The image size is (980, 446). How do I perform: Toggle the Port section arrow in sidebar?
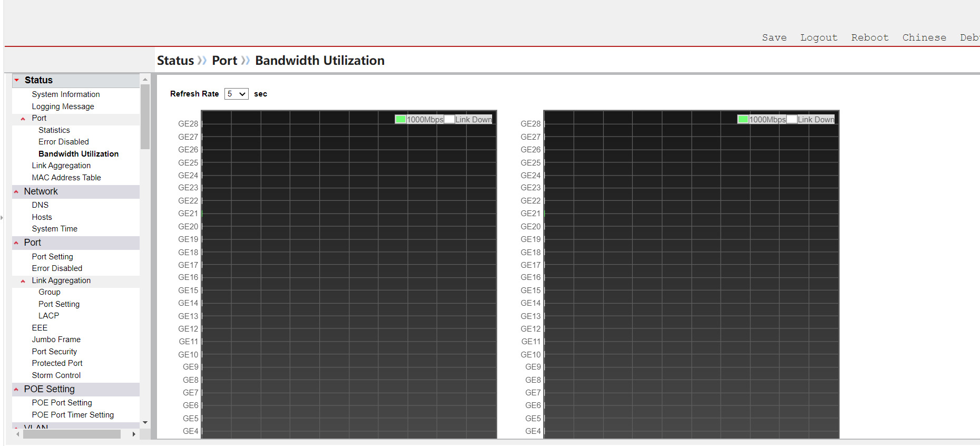pos(16,243)
